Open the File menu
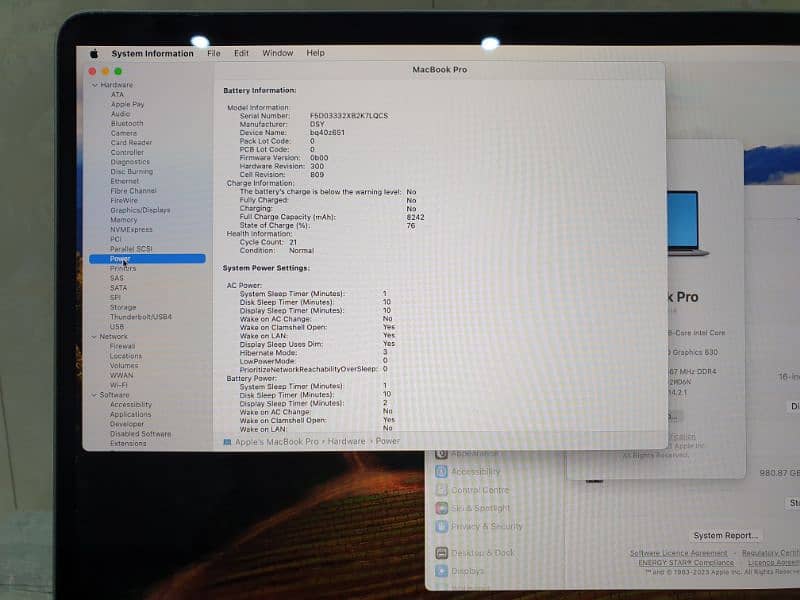Viewport: 800px width, 600px height. 214,53
